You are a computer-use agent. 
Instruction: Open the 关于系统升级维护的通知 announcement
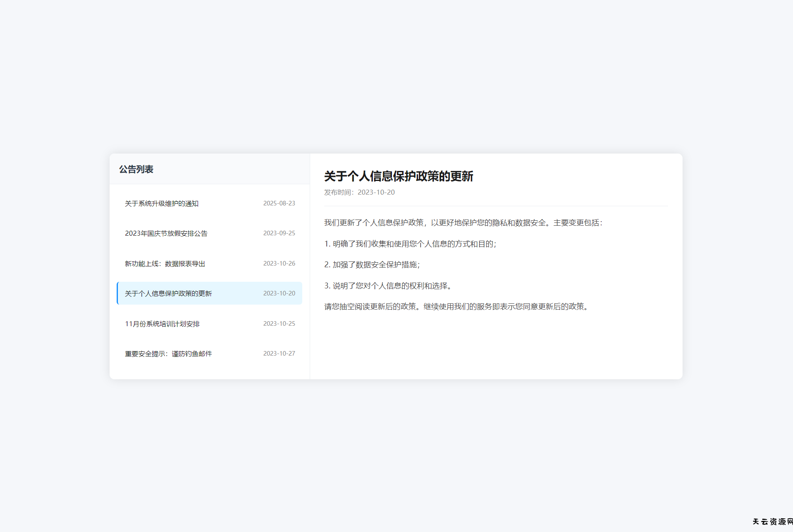pyautogui.click(x=162, y=203)
